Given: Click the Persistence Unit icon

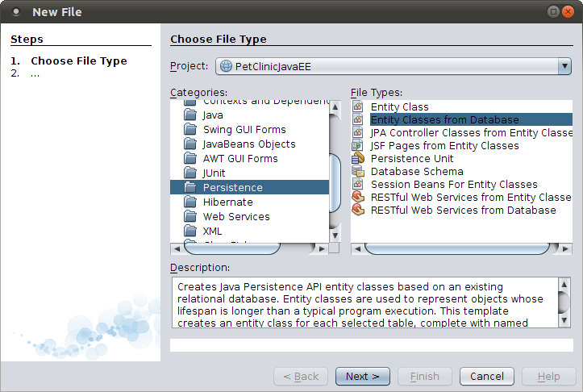Looking at the screenshot, I should coord(358,159).
